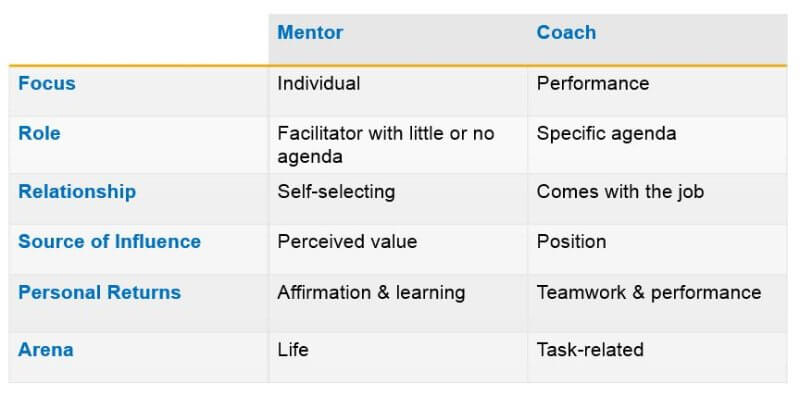Click the Source of Influence label

click(109, 241)
